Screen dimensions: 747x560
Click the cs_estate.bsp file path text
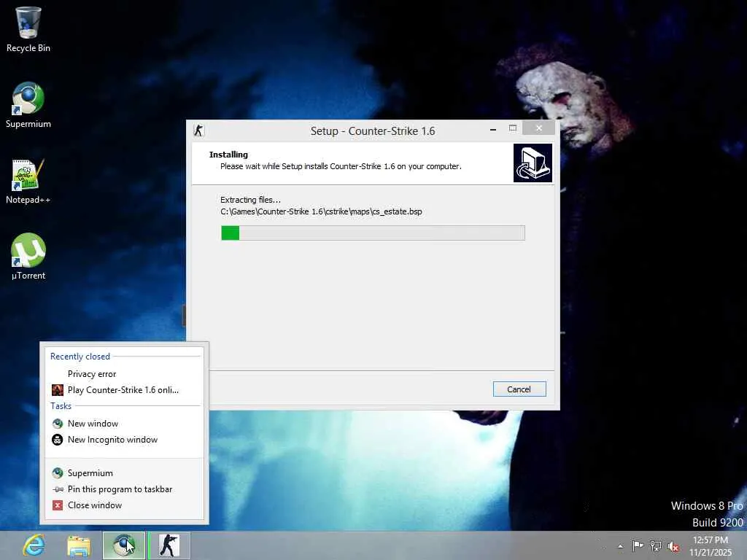coord(321,211)
